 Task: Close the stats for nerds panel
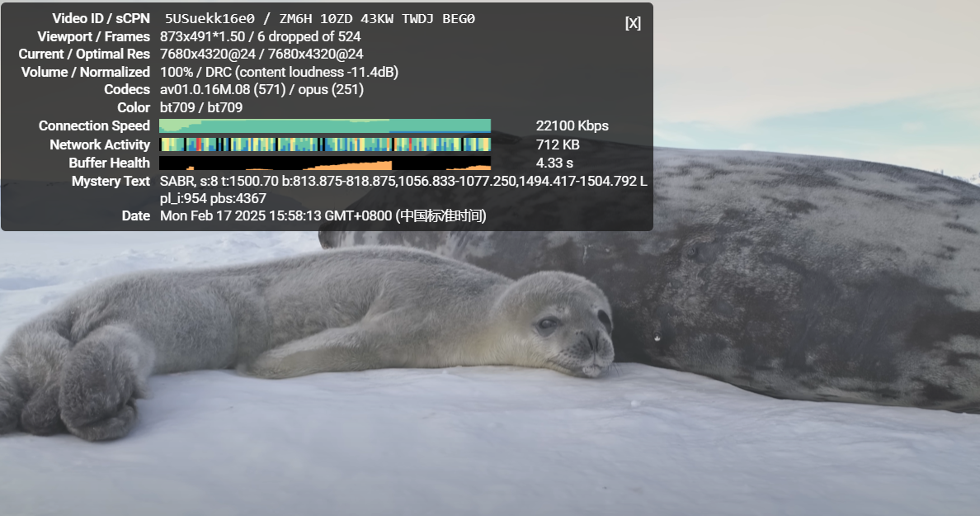coord(632,23)
